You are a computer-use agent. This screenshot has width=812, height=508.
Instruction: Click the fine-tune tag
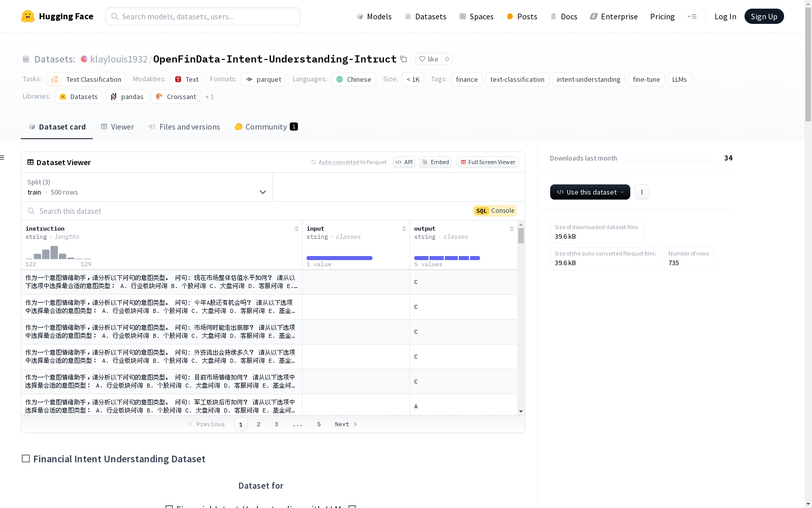(x=647, y=79)
